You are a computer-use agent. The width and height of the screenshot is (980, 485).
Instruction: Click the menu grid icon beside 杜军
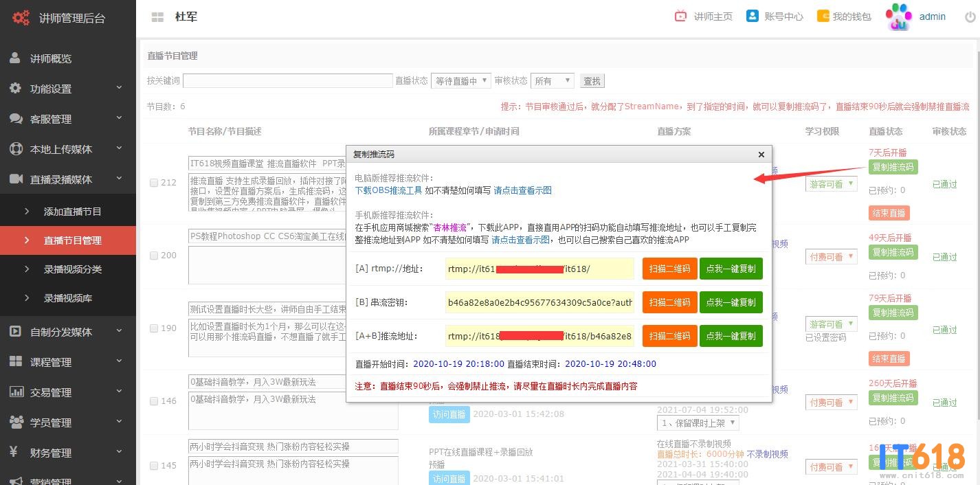(x=157, y=17)
